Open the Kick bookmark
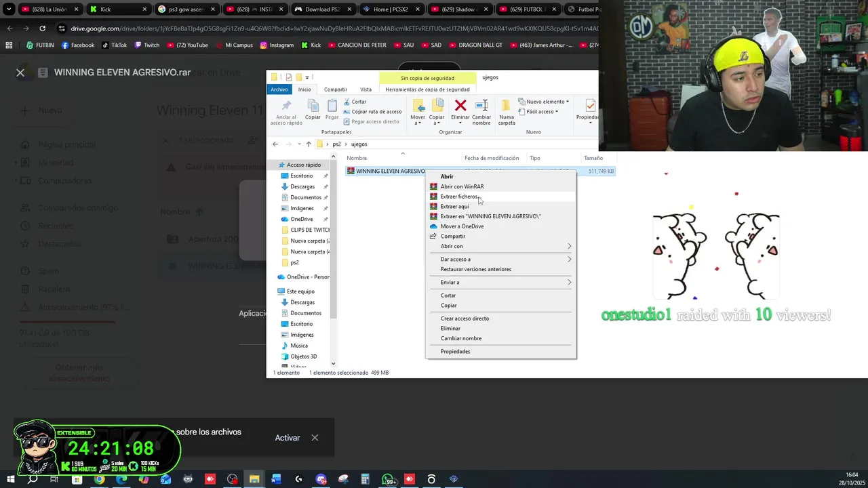The width and height of the screenshot is (868, 488). point(310,45)
